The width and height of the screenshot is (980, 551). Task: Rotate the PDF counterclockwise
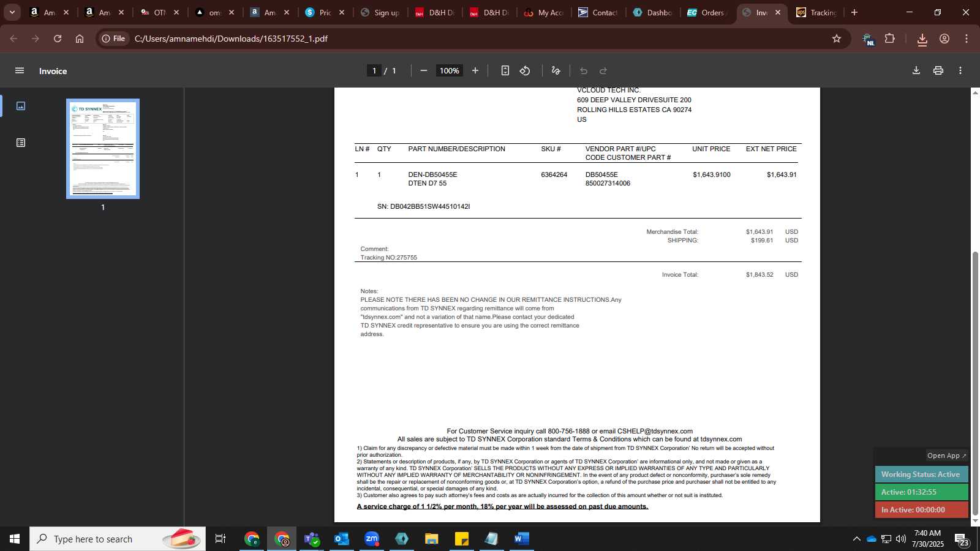[525, 71]
